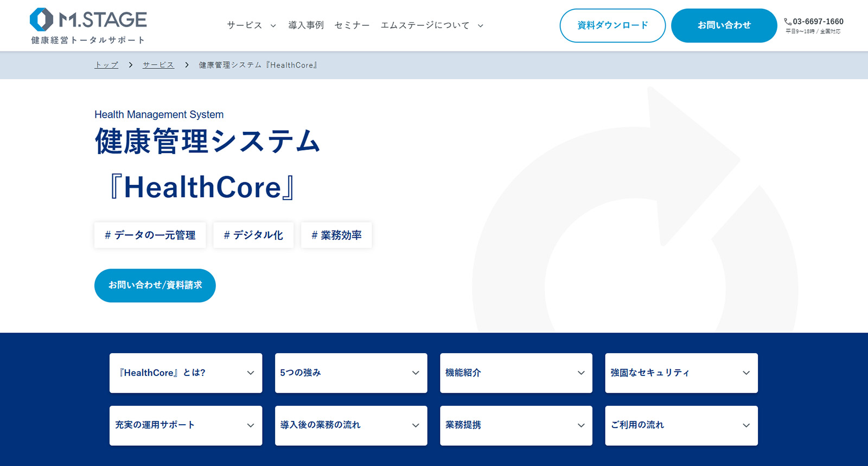
Task: Jump to the 強固なセキュリティ section
Action: point(681,373)
